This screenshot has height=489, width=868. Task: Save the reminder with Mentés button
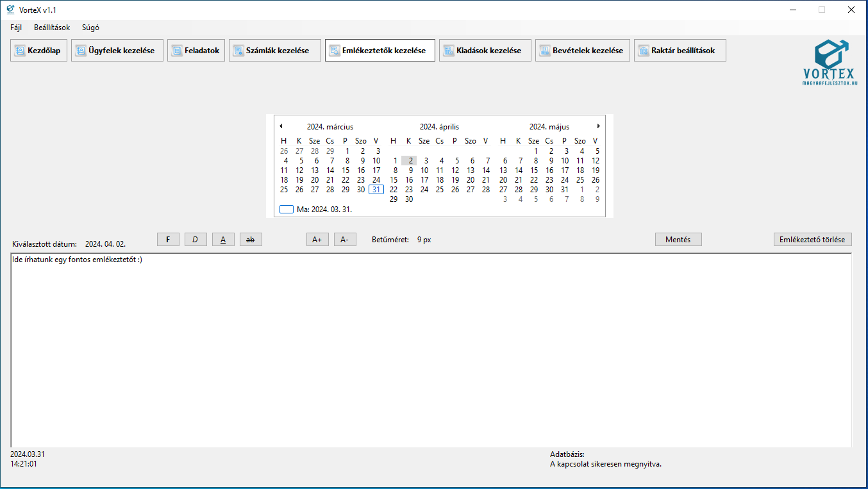click(678, 240)
